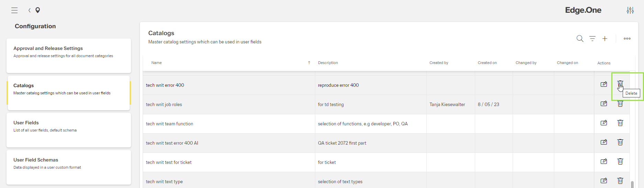Add a new catalog with plus icon

[604, 39]
